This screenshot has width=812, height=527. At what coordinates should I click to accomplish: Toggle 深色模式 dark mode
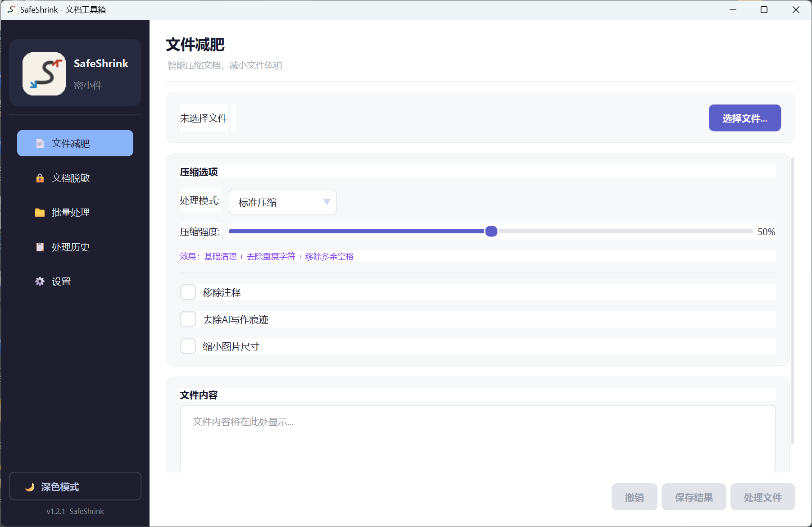tap(75, 486)
